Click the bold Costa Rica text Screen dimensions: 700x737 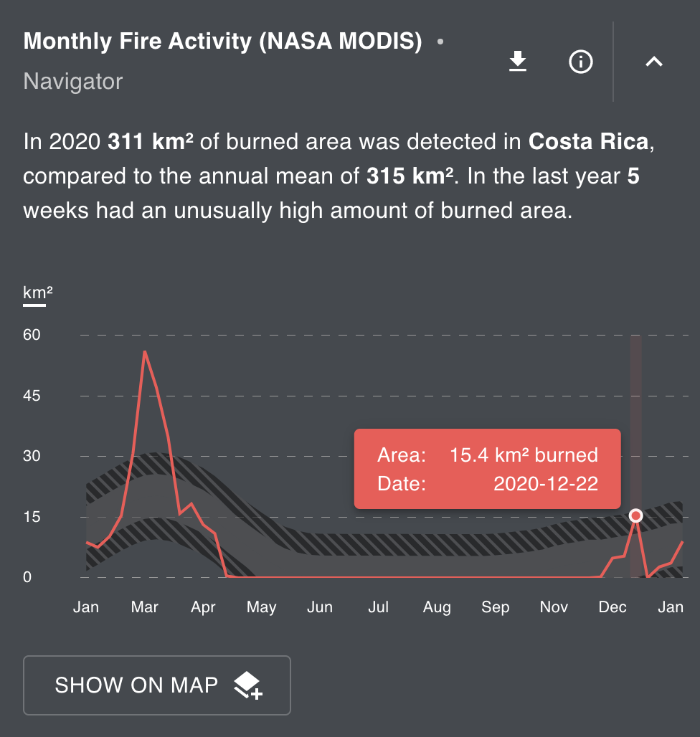click(589, 141)
